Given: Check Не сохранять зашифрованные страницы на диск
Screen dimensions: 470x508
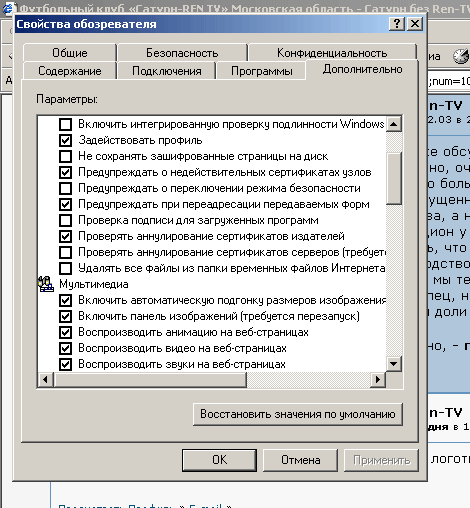Looking at the screenshot, I should tap(65, 156).
